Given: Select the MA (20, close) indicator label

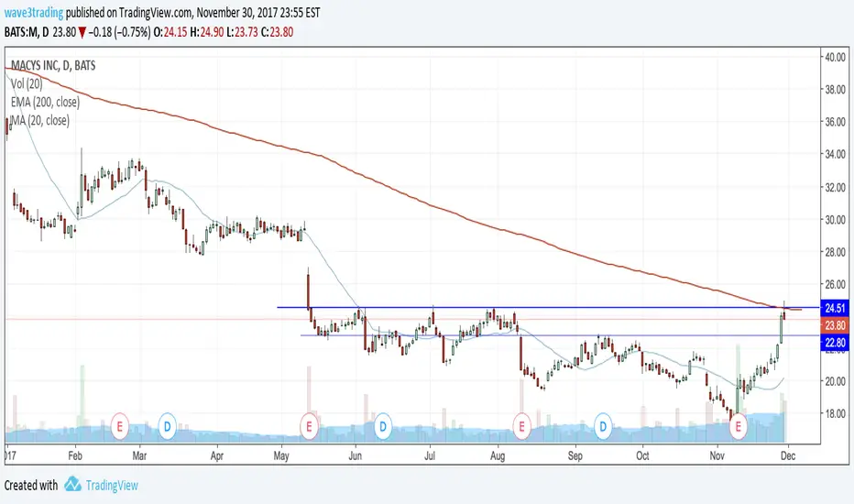Looking at the screenshot, I should tap(40, 120).
